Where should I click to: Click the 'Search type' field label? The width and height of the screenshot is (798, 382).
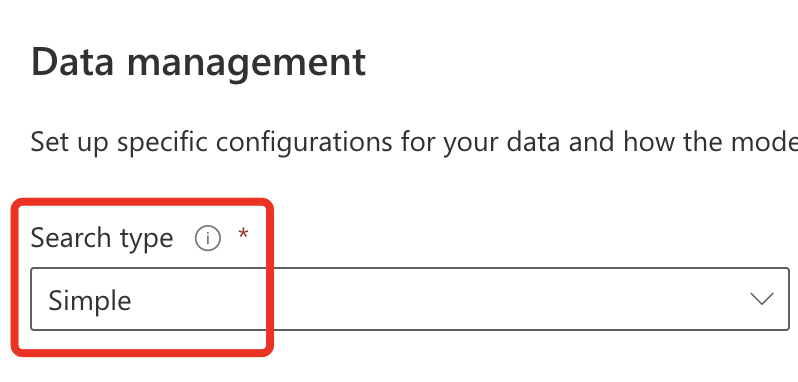coord(102,238)
